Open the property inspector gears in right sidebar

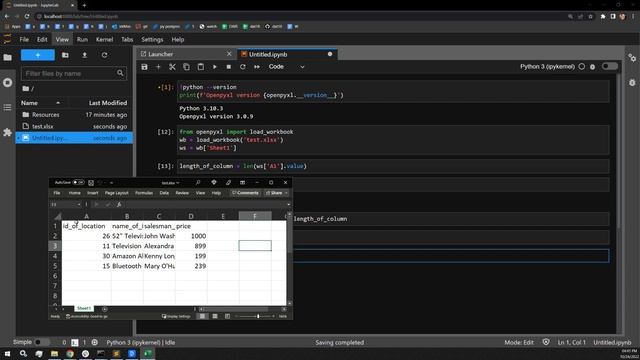(632, 58)
